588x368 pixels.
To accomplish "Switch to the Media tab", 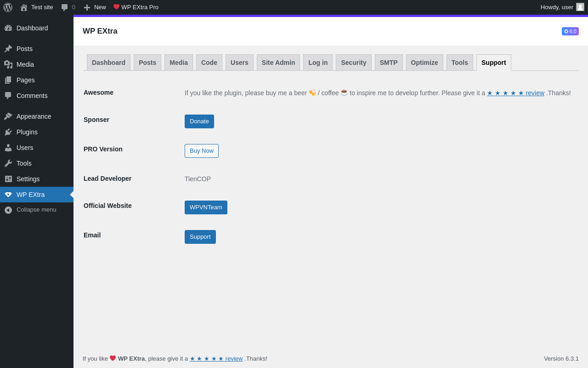I will [179, 63].
